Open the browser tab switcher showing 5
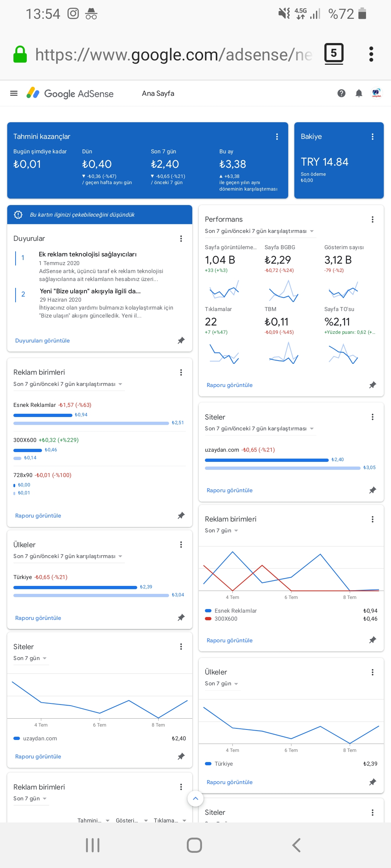The width and height of the screenshot is (391, 868). click(x=333, y=54)
